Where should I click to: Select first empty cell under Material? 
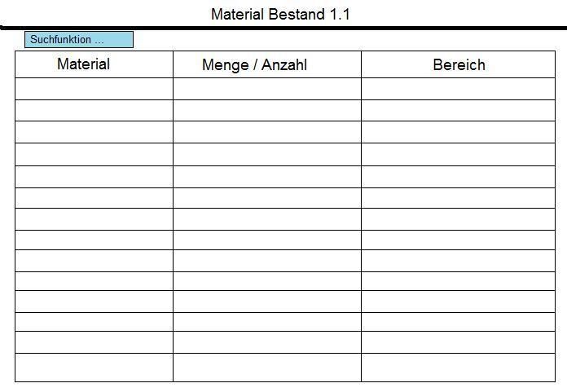(94, 89)
